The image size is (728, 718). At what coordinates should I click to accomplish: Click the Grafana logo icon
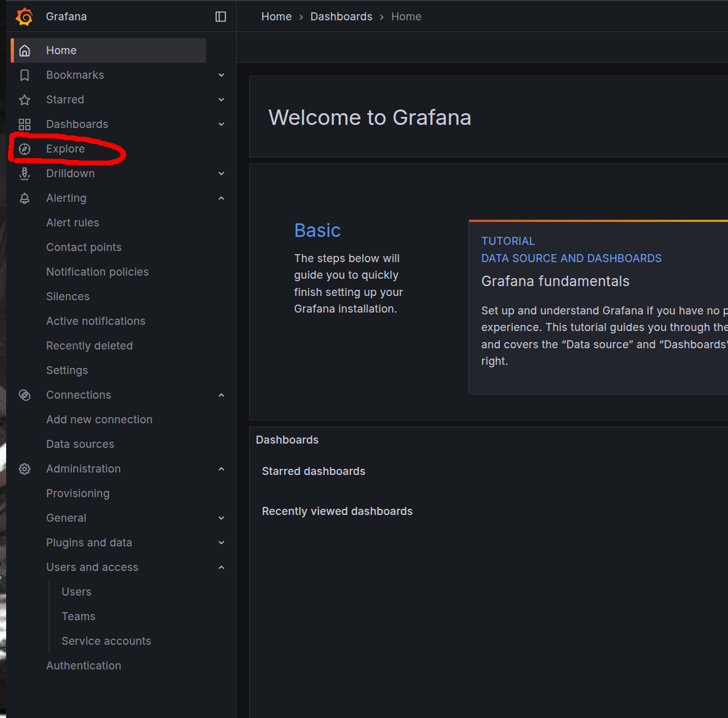[x=25, y=17]
